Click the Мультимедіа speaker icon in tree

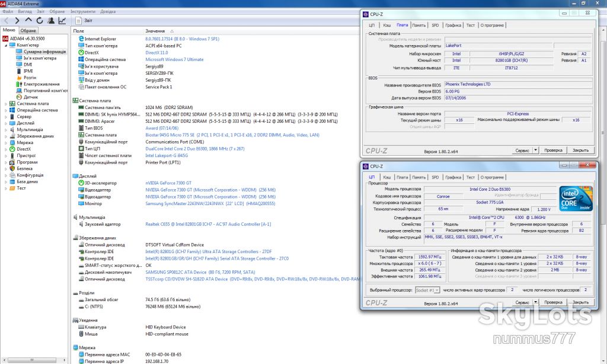[12, 130]
